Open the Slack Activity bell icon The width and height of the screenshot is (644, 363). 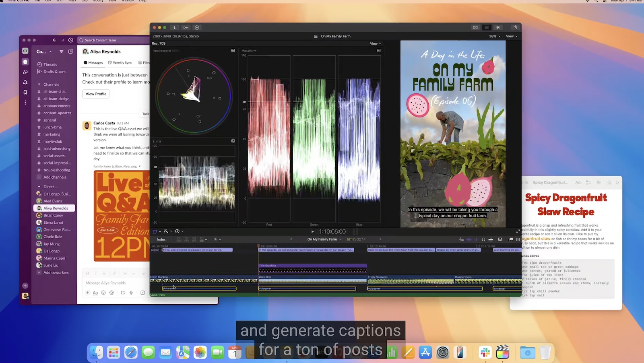click(25, 82)
